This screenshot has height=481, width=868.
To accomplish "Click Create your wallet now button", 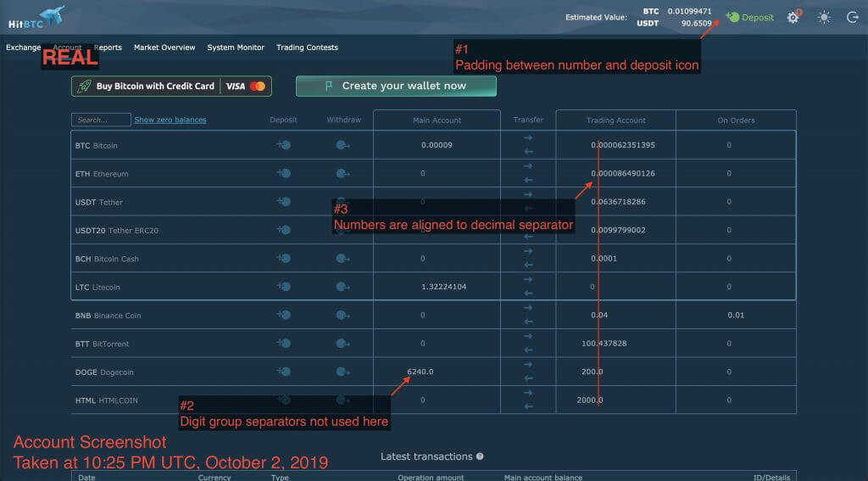I will pos(396,86).
